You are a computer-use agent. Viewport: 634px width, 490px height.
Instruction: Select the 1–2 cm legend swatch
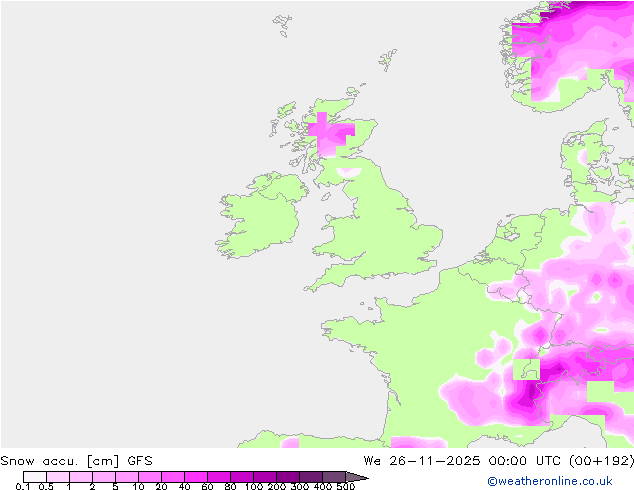pos(81,477)
